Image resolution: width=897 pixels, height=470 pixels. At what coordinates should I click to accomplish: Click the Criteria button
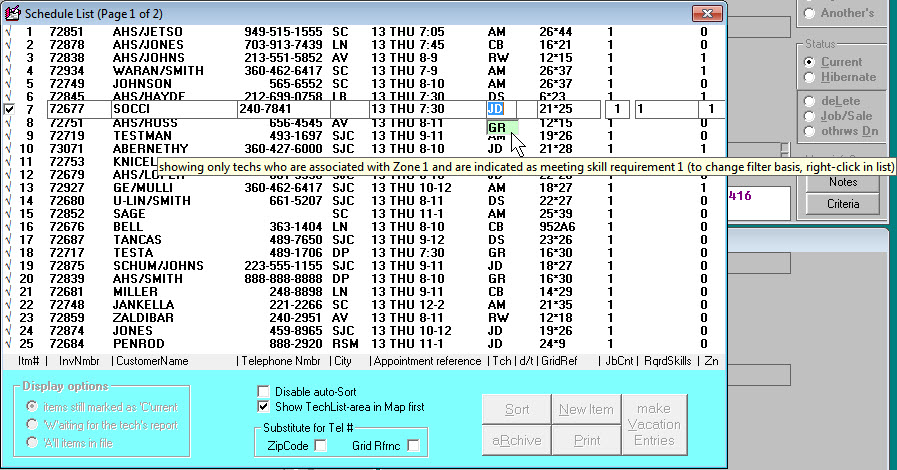pyautogui.click(x=843, y=204)
